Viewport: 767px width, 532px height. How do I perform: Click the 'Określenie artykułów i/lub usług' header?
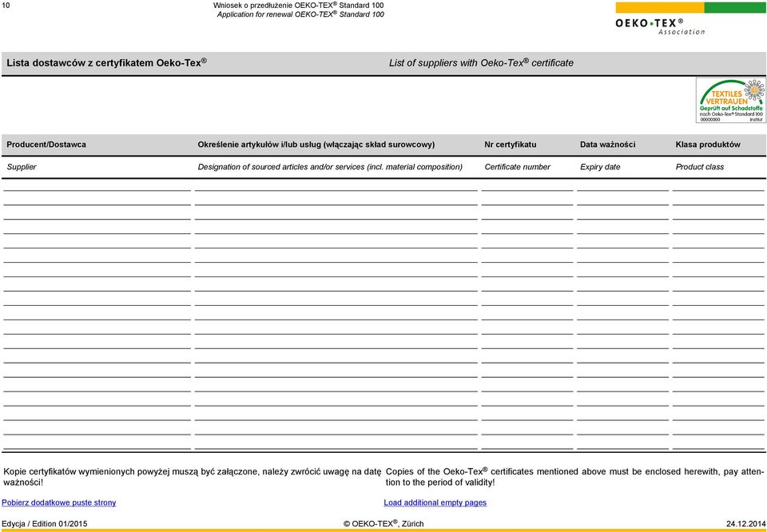pos(316,145)
